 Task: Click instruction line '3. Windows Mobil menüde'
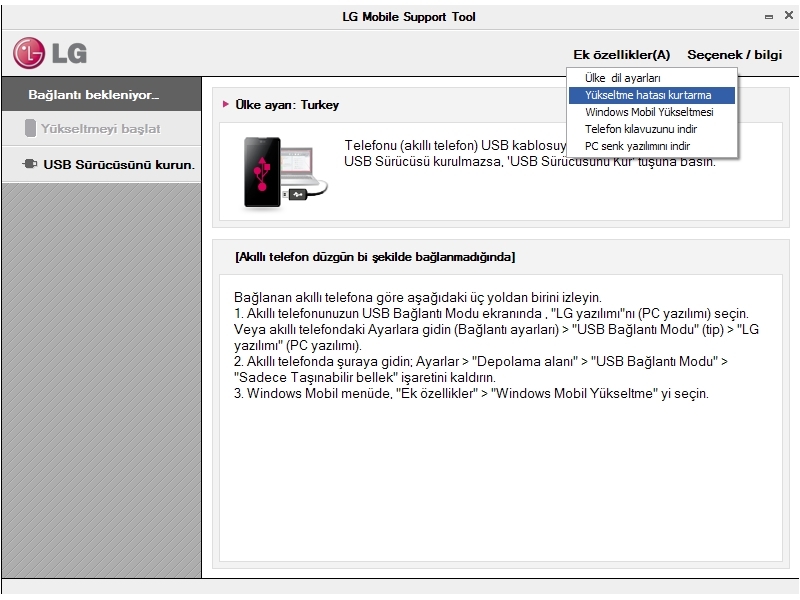coord(471,393)
